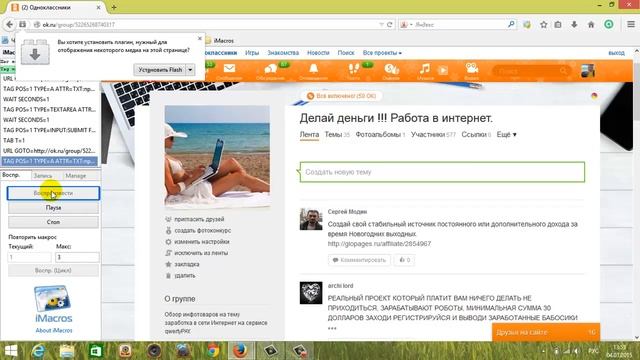The width and height of the screenshot is (640, 360).
Task: Expand All projects dropdown menu
Action: [x=382, y=53]
